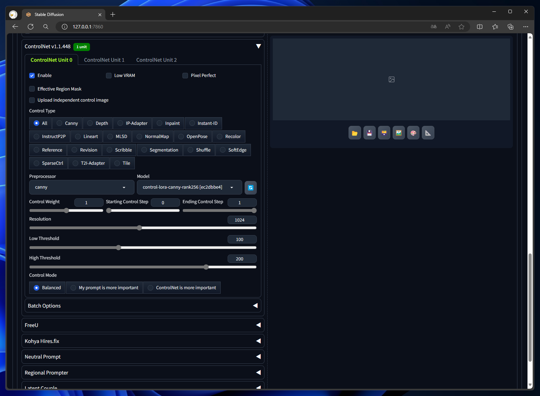Expand Batch Options section
The height and width of the screenshot is (396, 540).
tap(143, 306)
